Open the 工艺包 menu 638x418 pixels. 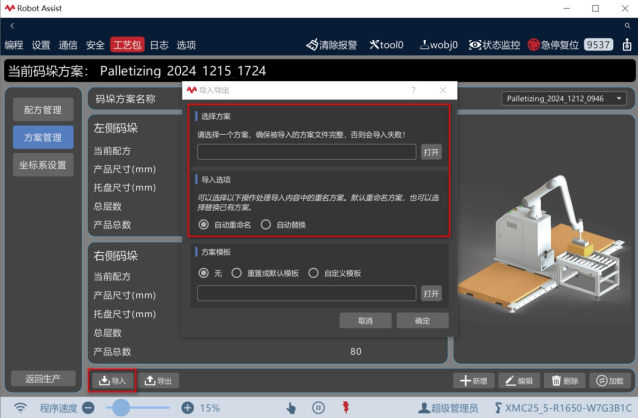(x=127, y=45)
